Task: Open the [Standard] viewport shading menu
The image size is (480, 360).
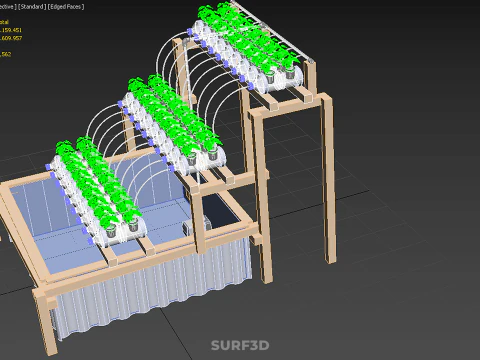Action: click(x=32, y=7)
